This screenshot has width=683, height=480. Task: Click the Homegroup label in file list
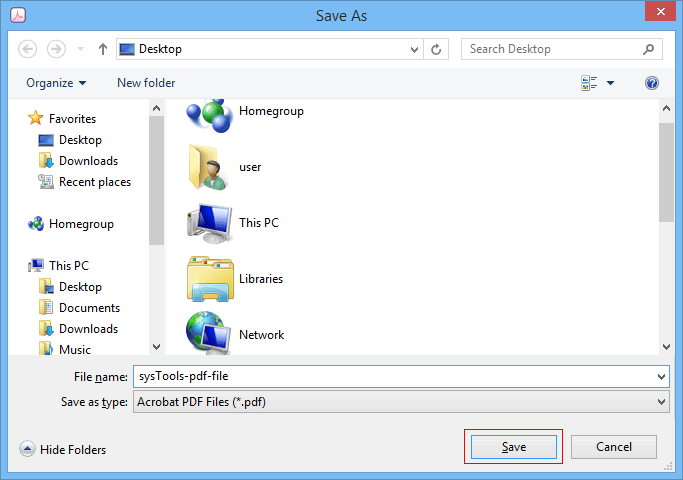[271, 111]
